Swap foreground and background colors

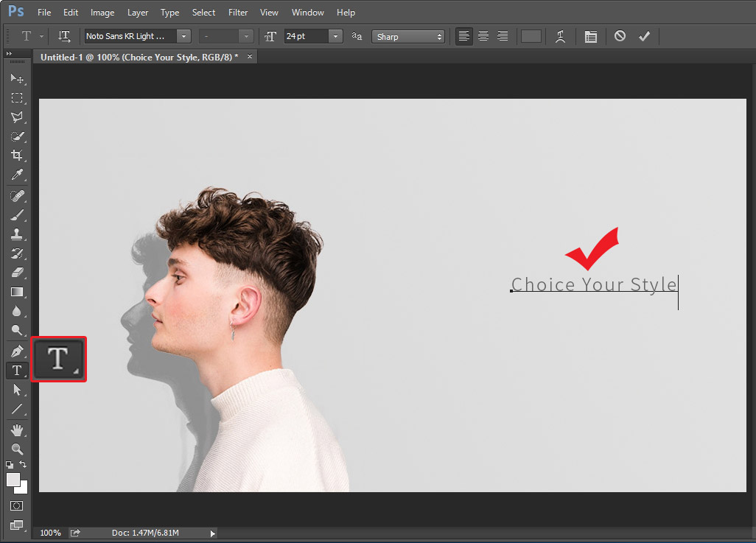23,464
